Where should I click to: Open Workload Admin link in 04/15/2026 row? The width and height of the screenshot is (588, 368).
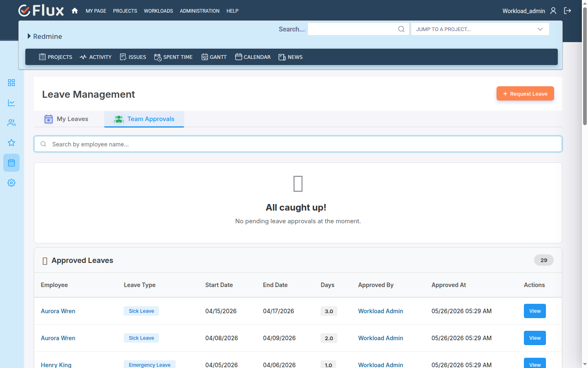point(381,311)
